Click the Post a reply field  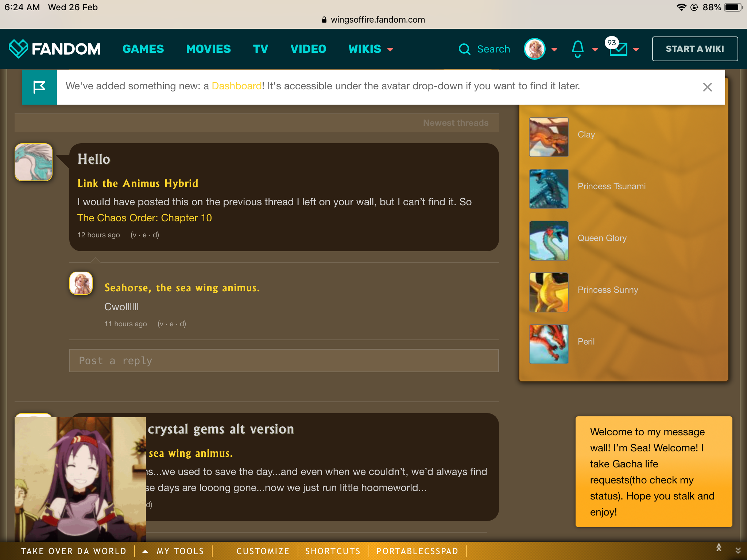pos(284,361)
